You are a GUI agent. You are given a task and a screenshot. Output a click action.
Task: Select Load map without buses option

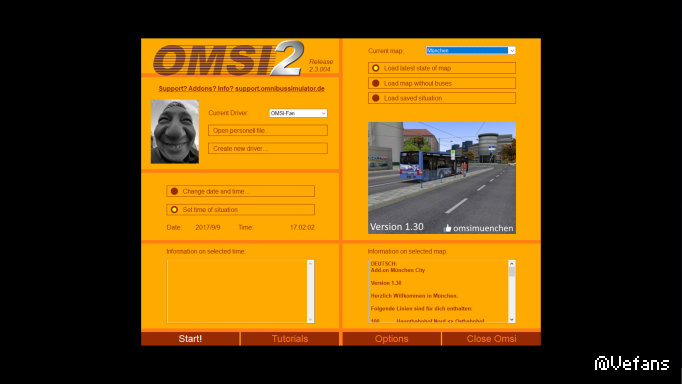442,83
